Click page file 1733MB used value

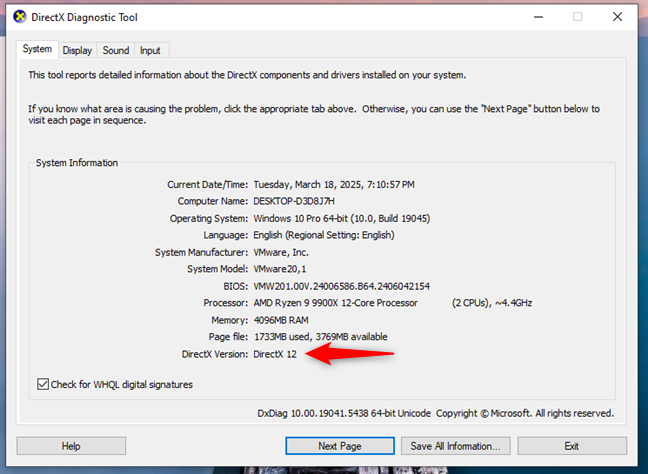point(321,337)
